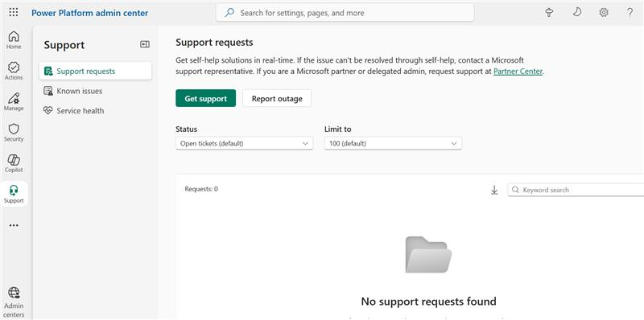This screenshot has width=644, height=320.
Task: Click No support requests found message
Action: click(428, 302)
